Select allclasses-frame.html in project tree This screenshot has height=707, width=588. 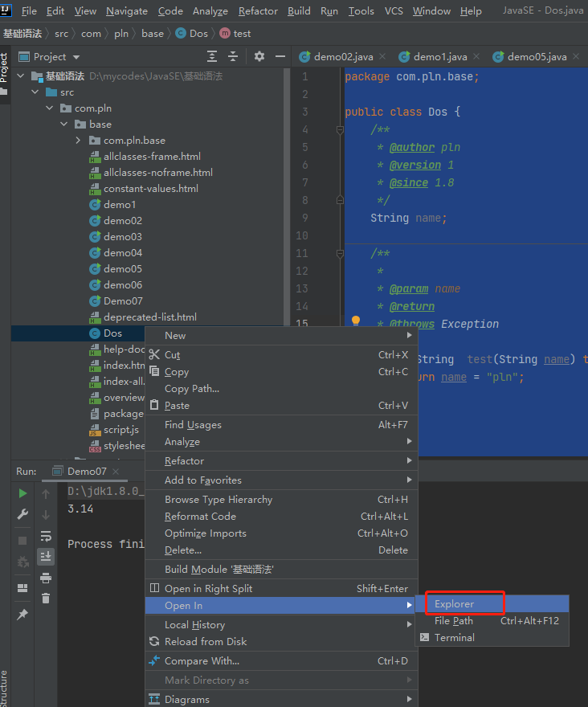pyautogui.click(x=152, y=157)
